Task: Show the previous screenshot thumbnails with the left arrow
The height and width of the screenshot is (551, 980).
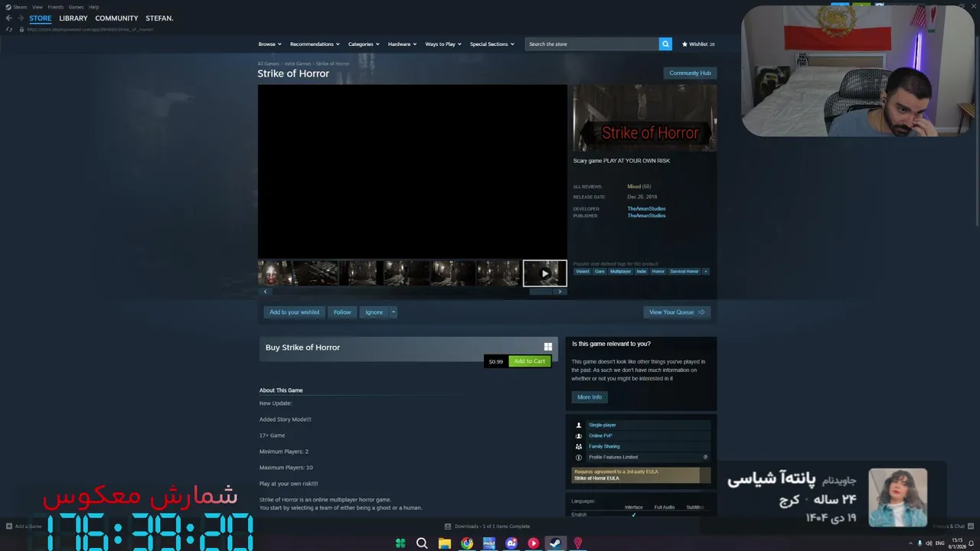Action: pos(266,292)
